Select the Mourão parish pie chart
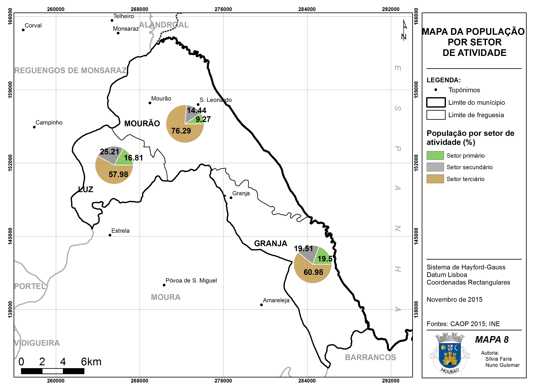The height and width of the screenshot is (392, 554). [185, 124]
